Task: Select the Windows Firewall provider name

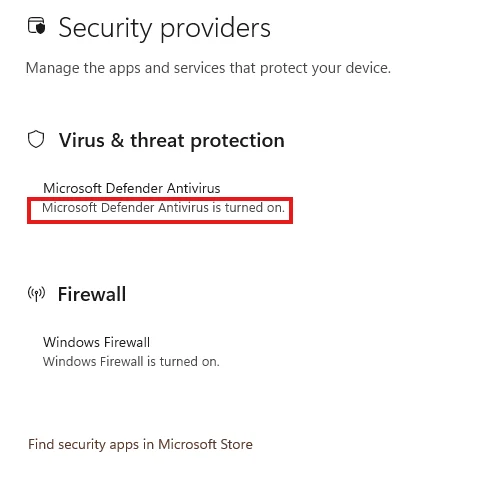Action: [x=96, y=342]
